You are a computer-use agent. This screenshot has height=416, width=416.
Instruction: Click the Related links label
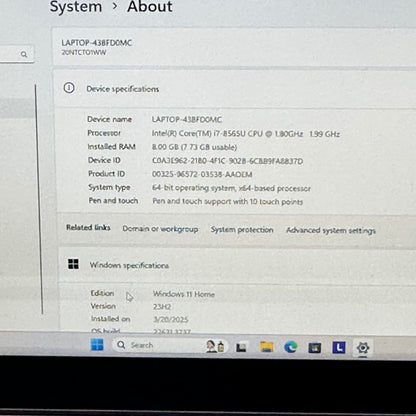pyautogui.click(x=88, y=227)
